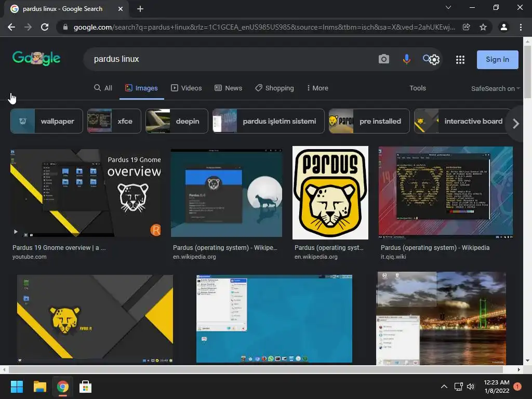Open Pardus 21 about dialog screenshot
The height and width of the screenshot is (399, 532).
click(227, 193)
